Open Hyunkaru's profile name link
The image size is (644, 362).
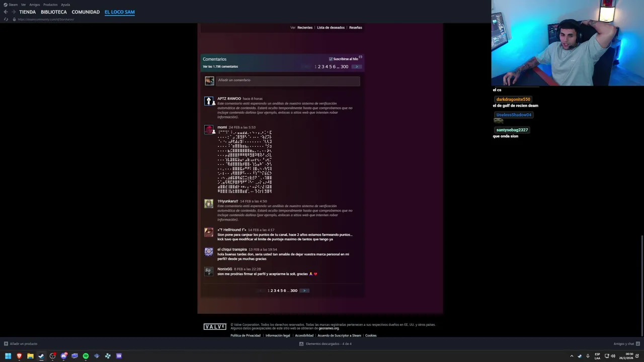coord(228,201)
